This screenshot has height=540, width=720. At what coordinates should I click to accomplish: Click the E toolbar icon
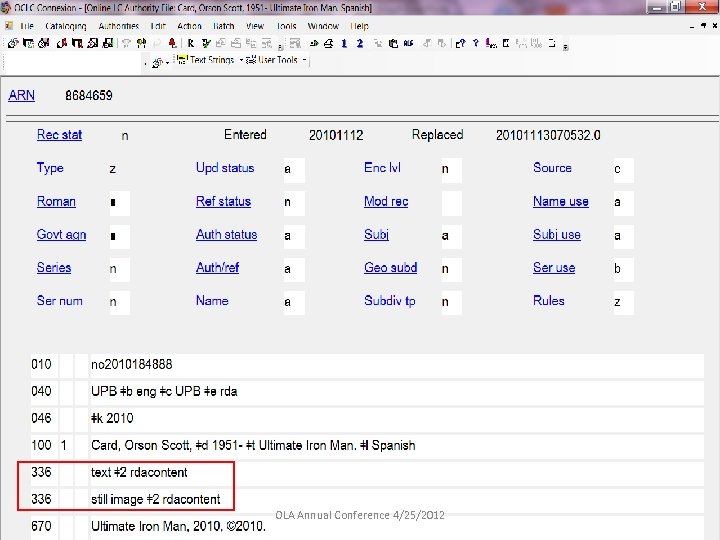click(506, 43)
